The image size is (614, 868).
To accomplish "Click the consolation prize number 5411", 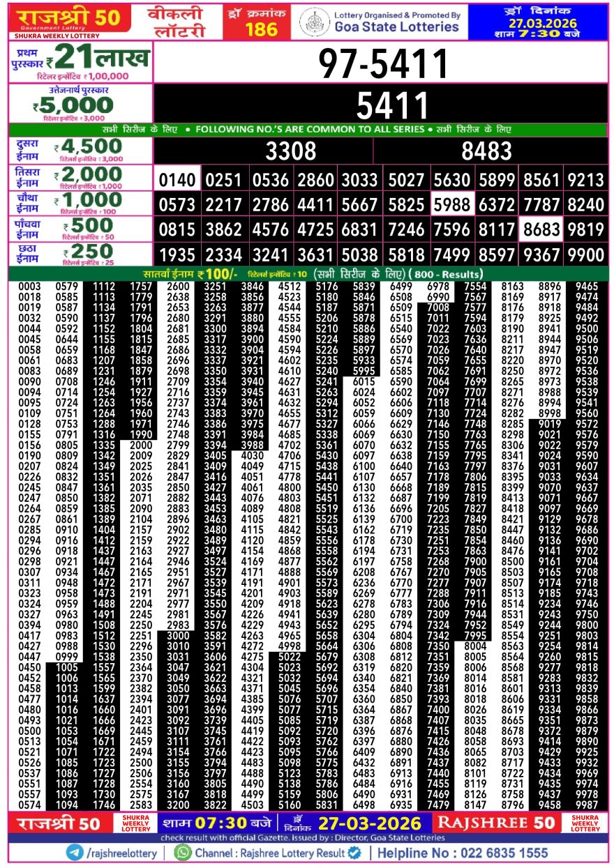I will click(x=383, y=106).
